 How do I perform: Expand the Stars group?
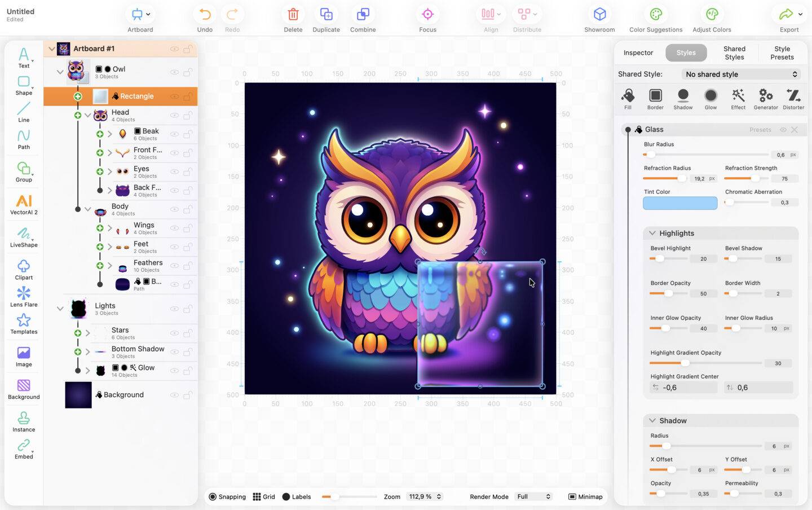click(87, 333)
